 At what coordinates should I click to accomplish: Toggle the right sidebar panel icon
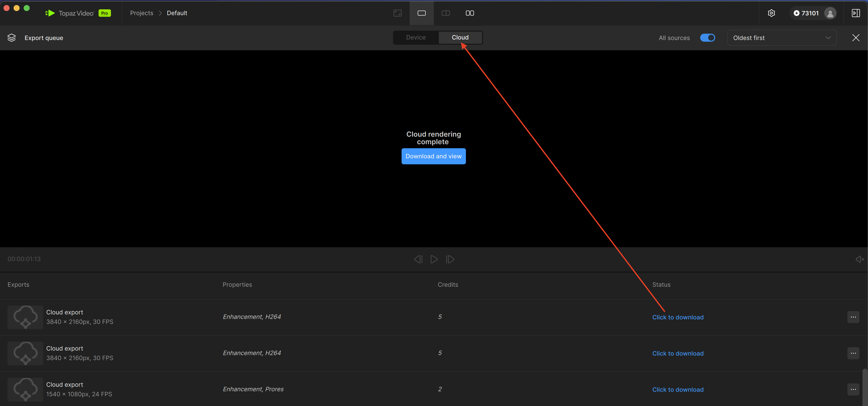point(855,13)
